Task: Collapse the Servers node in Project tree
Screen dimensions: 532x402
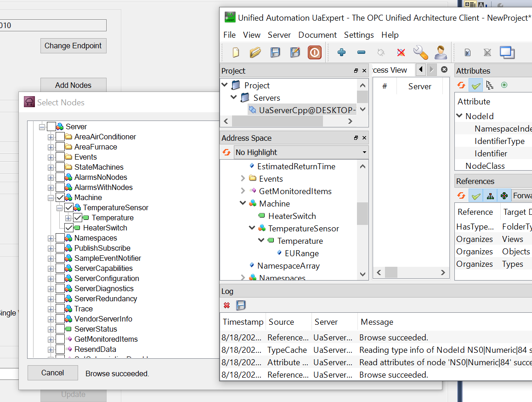Action: 233,97
